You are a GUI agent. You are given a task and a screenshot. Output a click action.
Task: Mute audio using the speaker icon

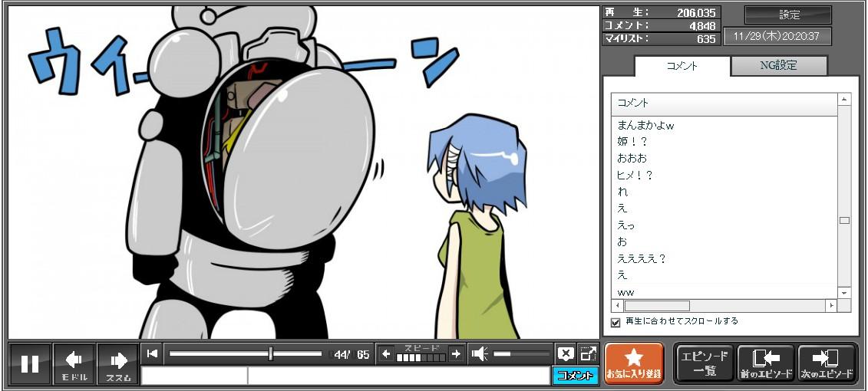(480, 353)
